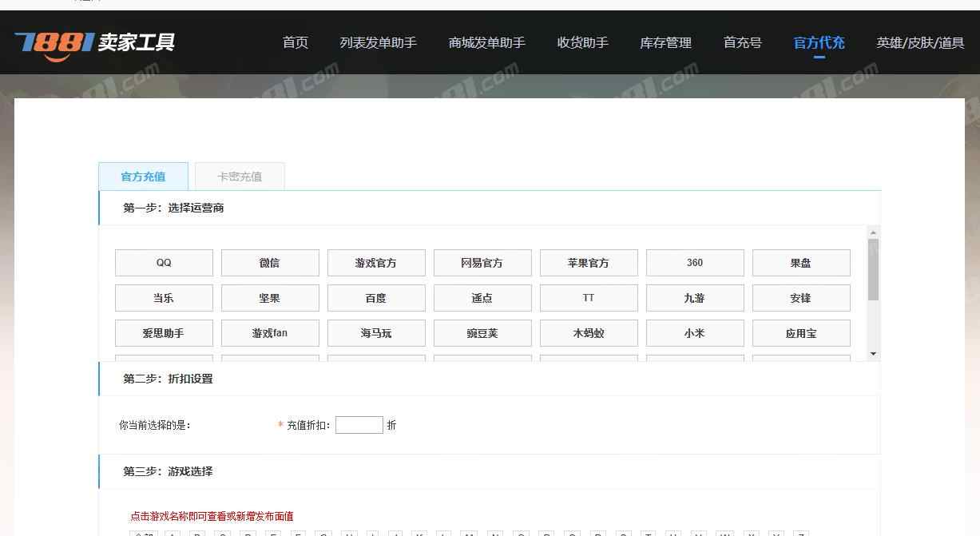Image resolution: width=980 pixels, height=536 pixels.
Task: Click the 你当前选择的是 label
Action: point(155,425)
